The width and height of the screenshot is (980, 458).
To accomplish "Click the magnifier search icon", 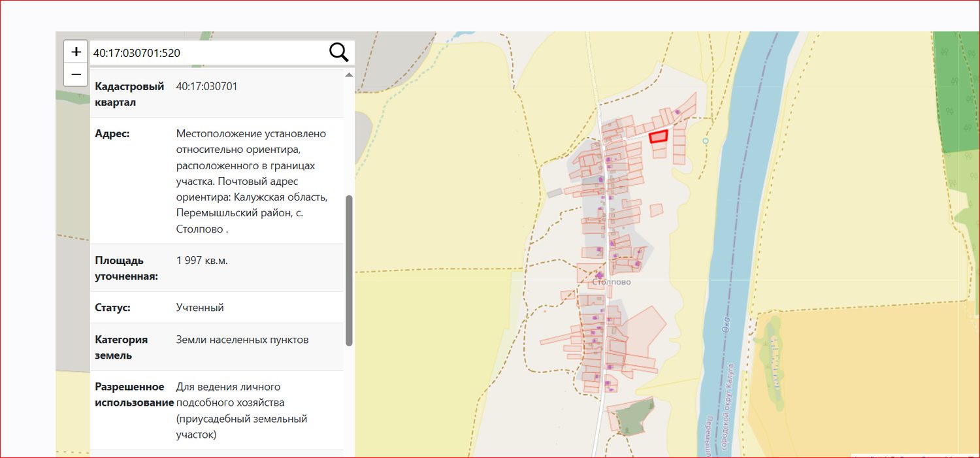I will coord(338,52).
